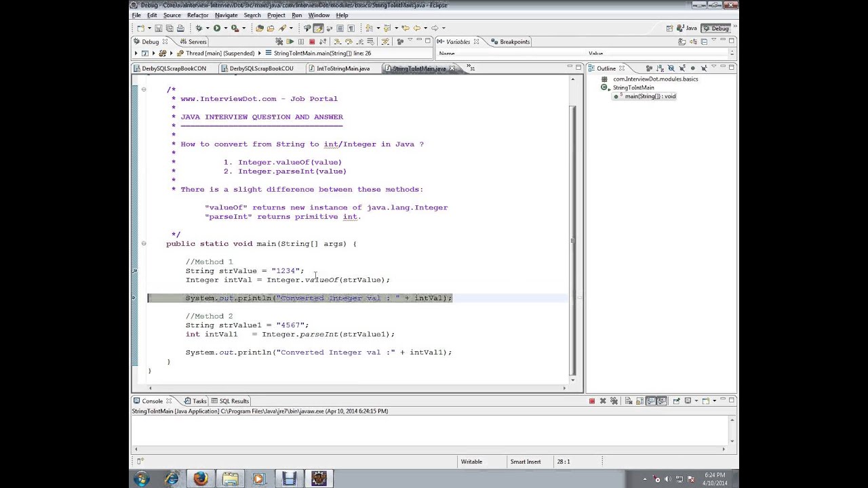
Task: Click the Save All toolbar icon
Action: (x=170, y=28)
